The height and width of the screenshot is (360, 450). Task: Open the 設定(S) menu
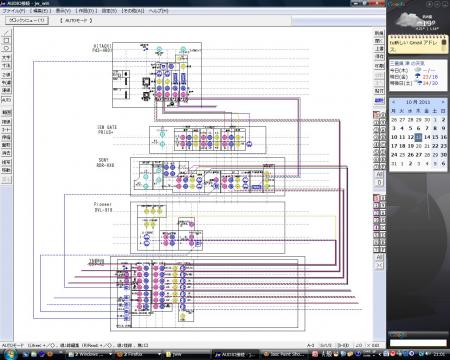(x=109, y=11)
